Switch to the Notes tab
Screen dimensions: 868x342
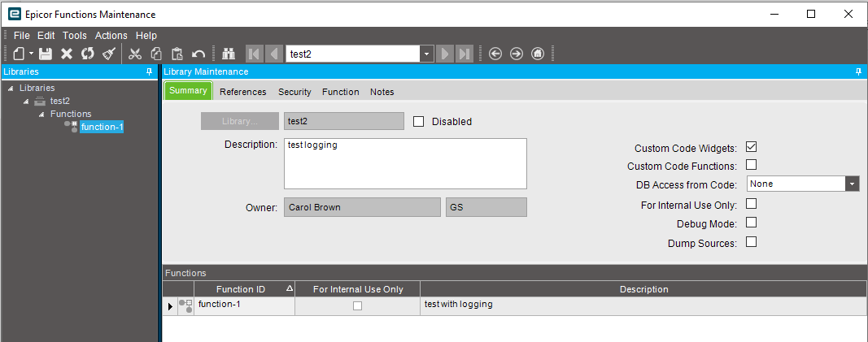coord(382,93)
